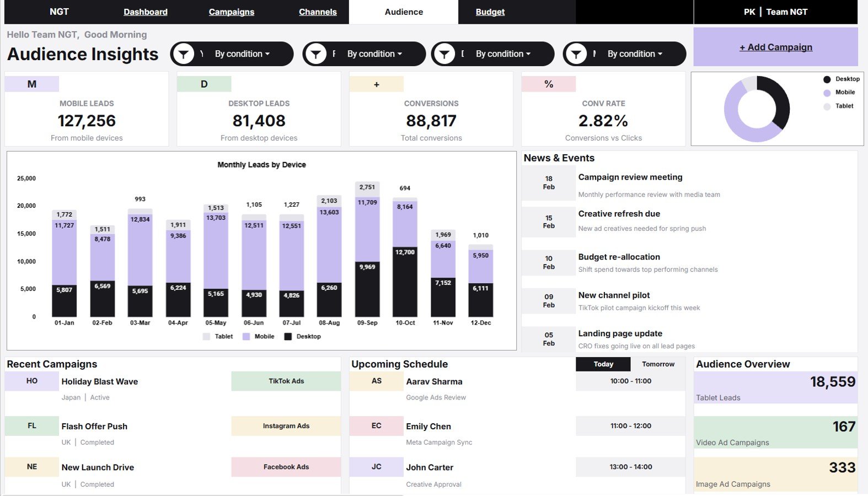Click the filter funnel icon beside the 'D' label
Image resolution: width=868 pixels, height=496 pixels.
[444, 54]
